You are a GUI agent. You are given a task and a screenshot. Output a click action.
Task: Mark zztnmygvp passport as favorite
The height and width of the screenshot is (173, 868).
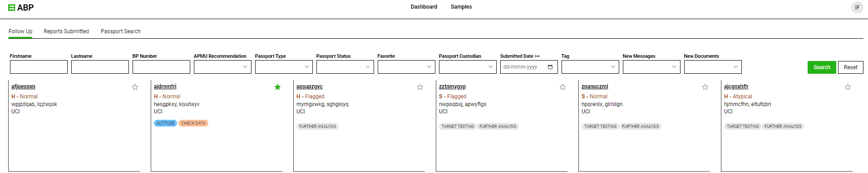[x=562, y=87]
